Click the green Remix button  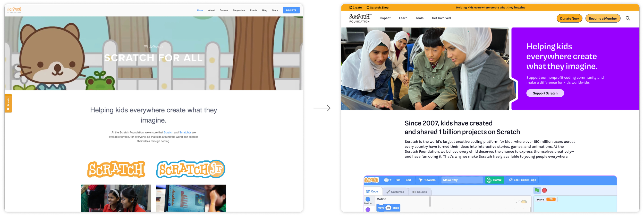point(495,180)
